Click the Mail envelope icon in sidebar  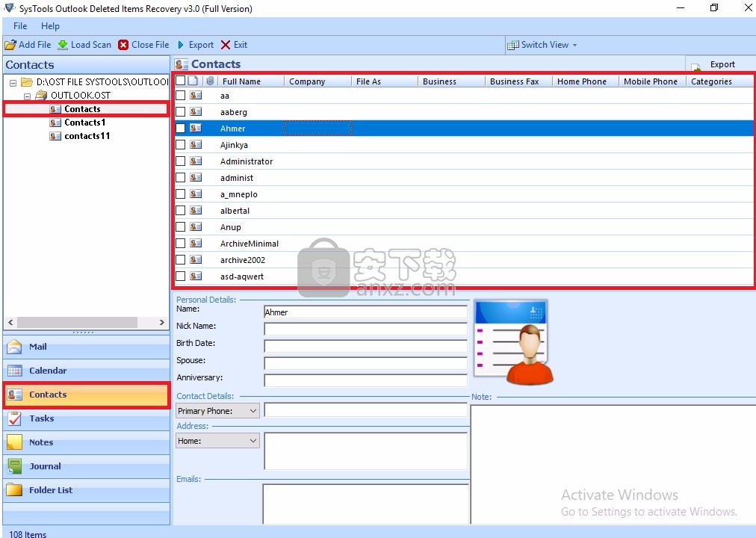coord(14,347)
